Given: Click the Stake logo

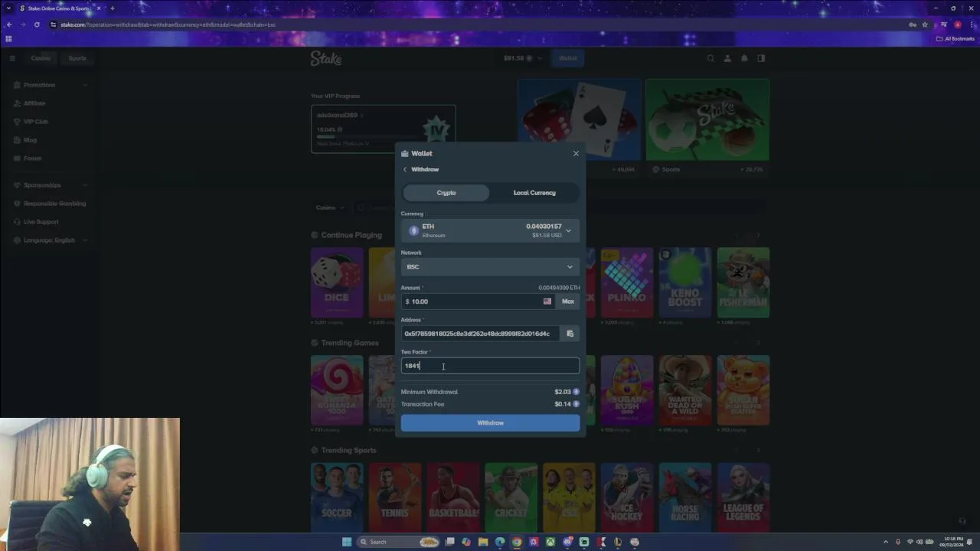Looking at the screenshot, I should click(x=326, y=58).
